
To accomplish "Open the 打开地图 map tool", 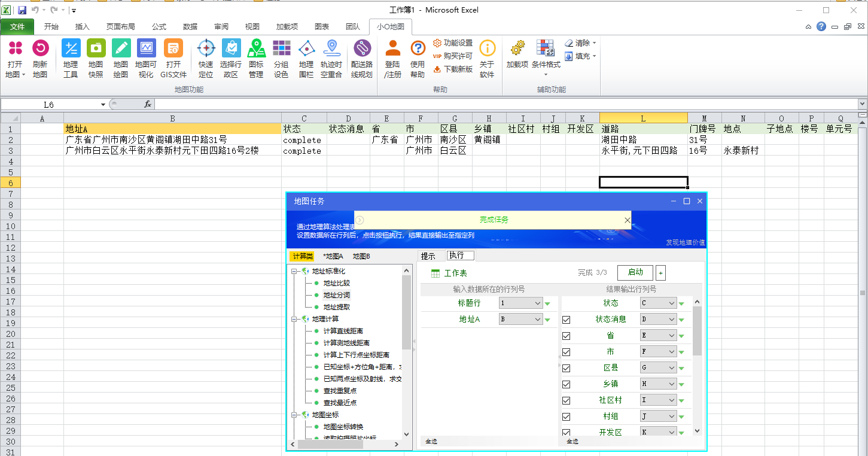I will 15,59.
